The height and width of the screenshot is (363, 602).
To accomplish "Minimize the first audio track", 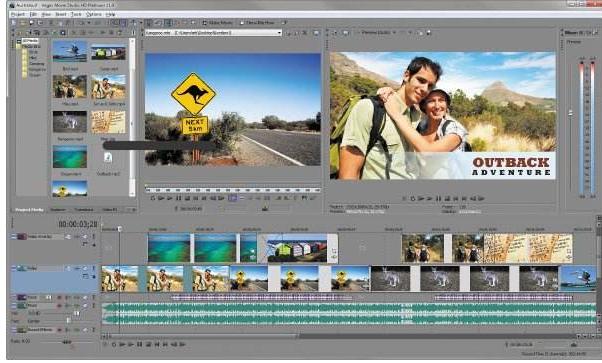I will (14, 297).
